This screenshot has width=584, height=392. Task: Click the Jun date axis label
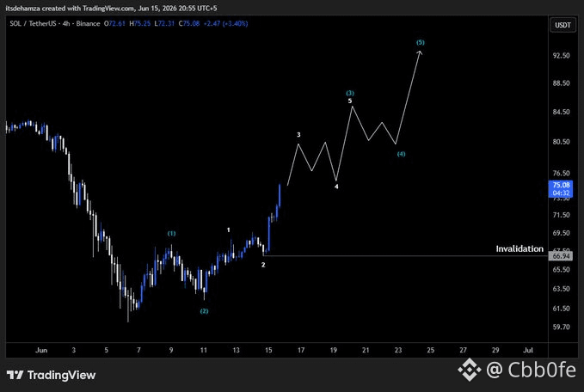tap(41, 350)
